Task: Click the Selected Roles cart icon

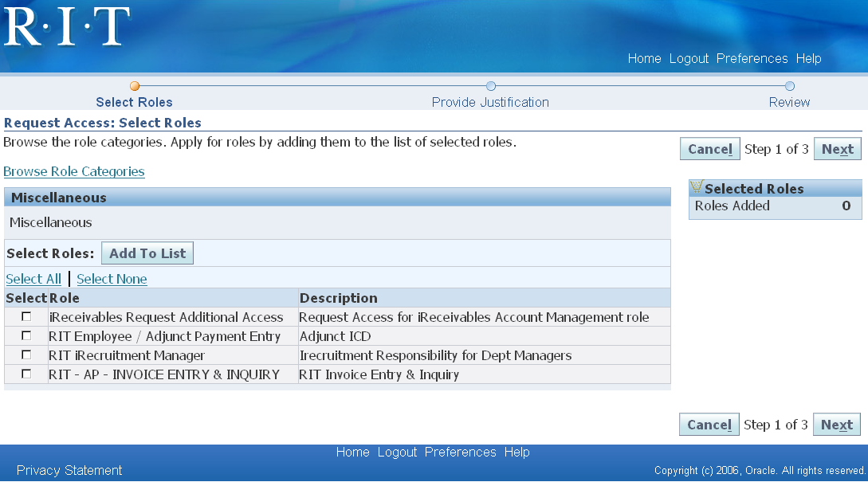Action: pos(696,188)
